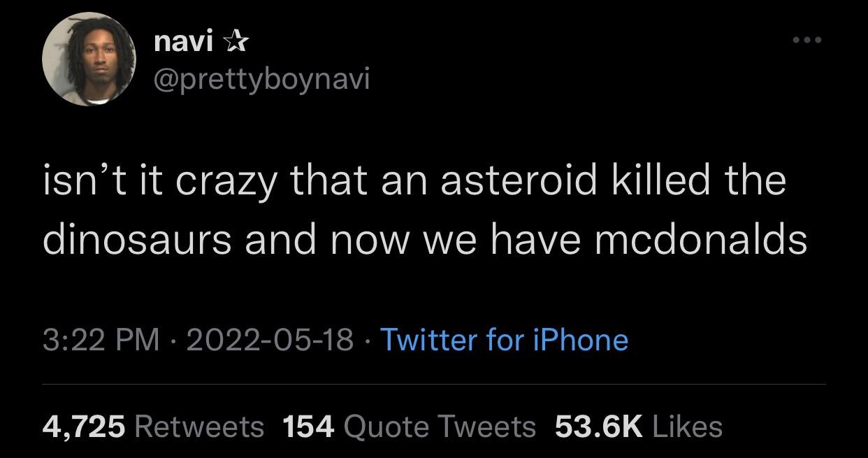This screenshot has width=868, height=458.
Task: Open the three-dot more options menu
Action: coord(808,39)
